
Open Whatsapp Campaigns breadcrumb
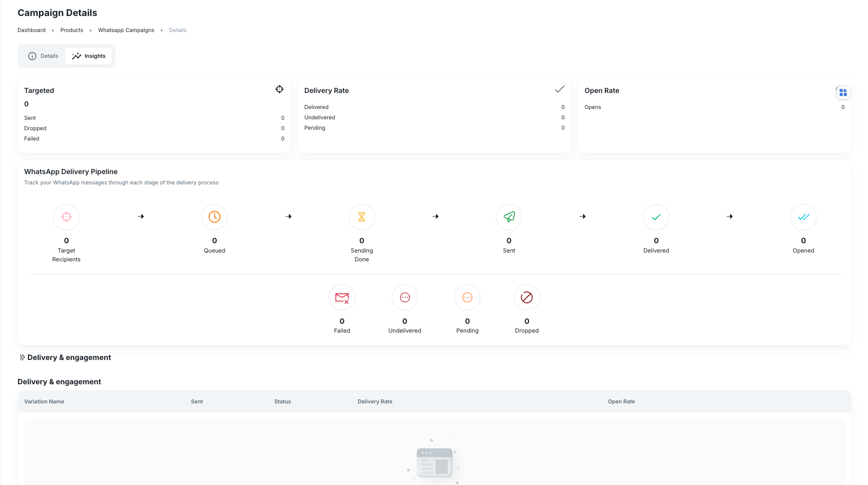[x=126, y=30]
